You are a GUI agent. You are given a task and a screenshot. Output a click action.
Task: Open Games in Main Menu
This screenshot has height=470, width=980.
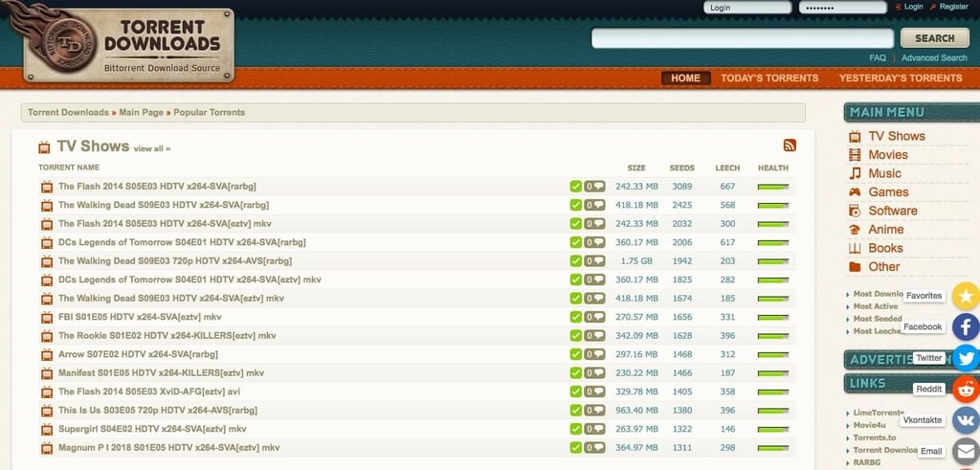(x=888, y=191)
